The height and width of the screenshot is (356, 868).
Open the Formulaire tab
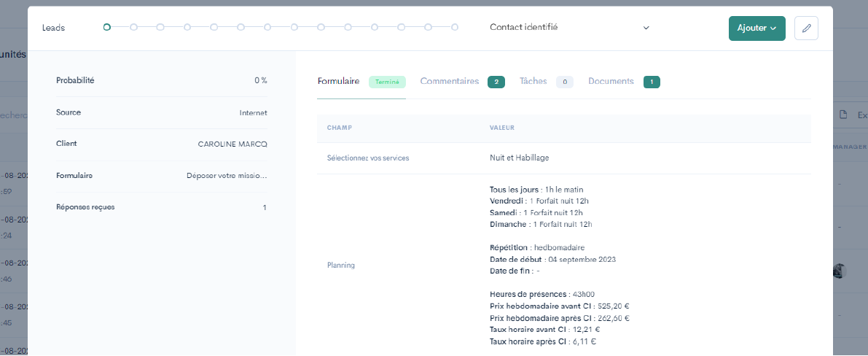(x=338, y=82)
